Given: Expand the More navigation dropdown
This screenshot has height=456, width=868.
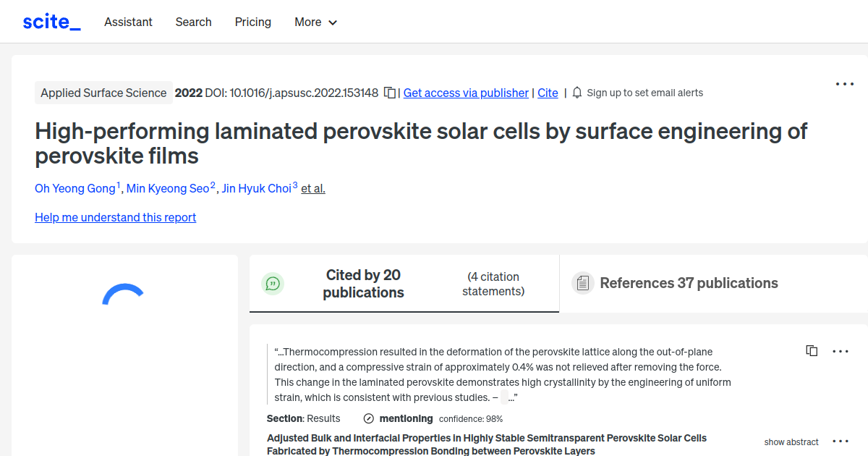Looking at the screenshot, I should coord(315,22).
